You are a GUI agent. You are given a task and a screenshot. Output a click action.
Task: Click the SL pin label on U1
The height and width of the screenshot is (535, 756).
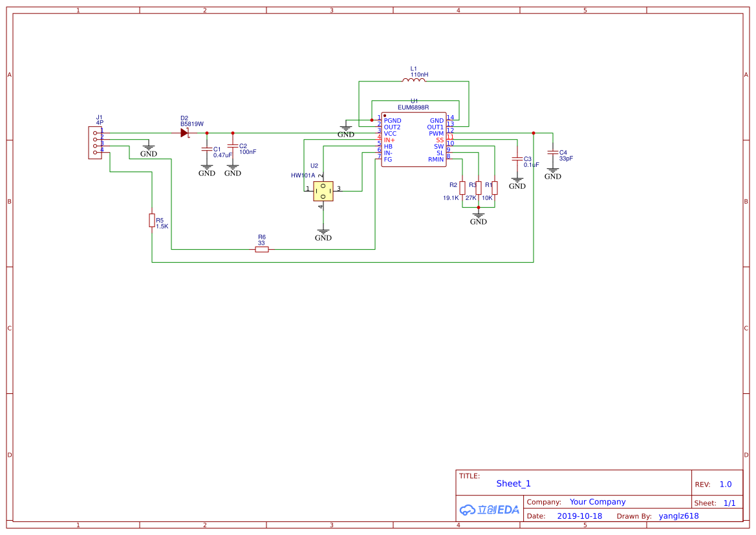point(440,153)
